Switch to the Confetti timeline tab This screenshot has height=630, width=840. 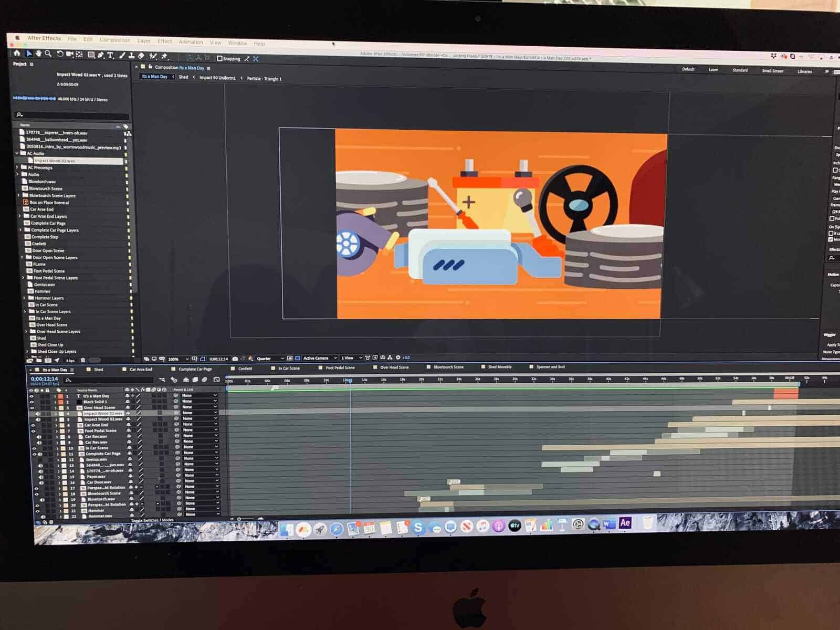[x=245, y=369]
